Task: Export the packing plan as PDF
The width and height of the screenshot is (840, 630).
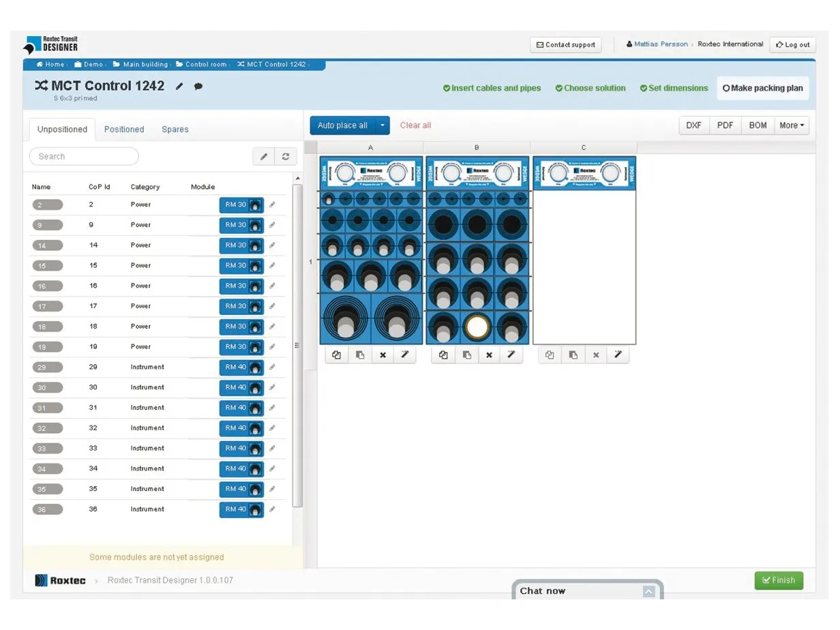Action: pyautogui.click(x=725, y=125)
